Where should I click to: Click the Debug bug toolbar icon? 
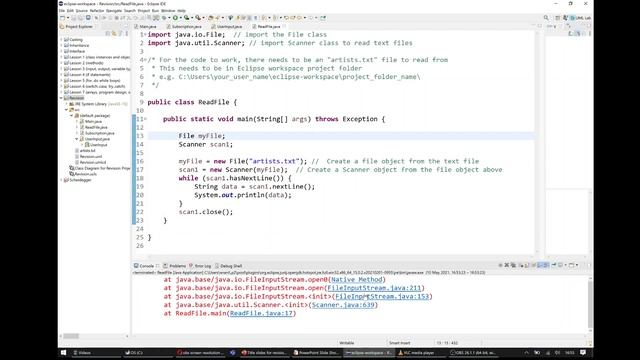point(164,18)
